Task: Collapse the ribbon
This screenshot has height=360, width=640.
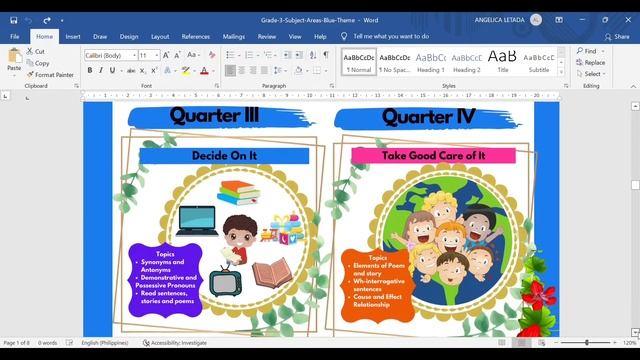Action: point(633,86)
